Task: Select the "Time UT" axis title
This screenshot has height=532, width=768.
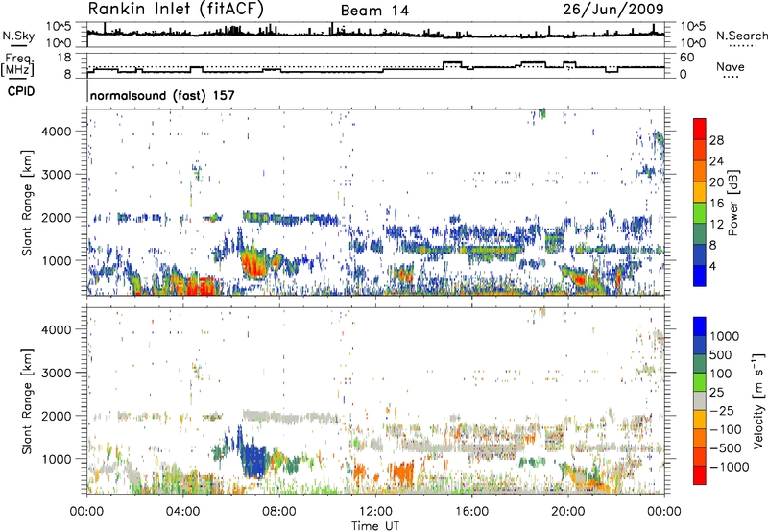Action: point(375,526)
